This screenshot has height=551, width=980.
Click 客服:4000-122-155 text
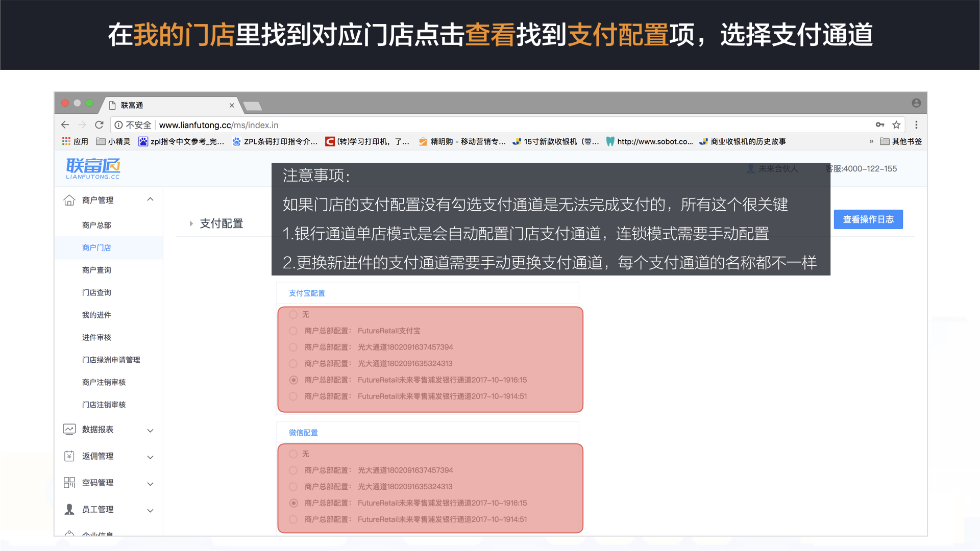coord(861,168)
